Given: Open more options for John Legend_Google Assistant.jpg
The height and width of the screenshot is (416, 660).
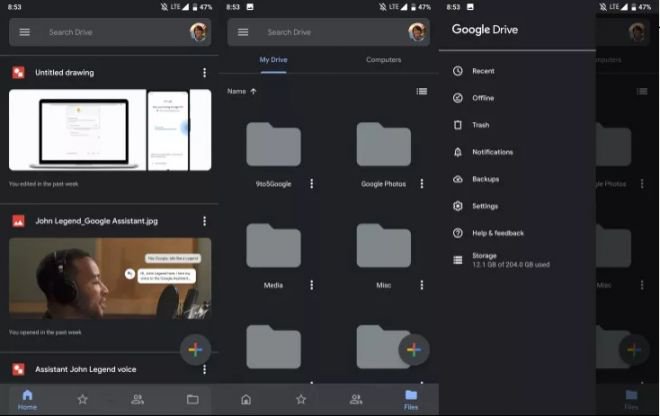Looking at the screenshot, I should [205, 221].
